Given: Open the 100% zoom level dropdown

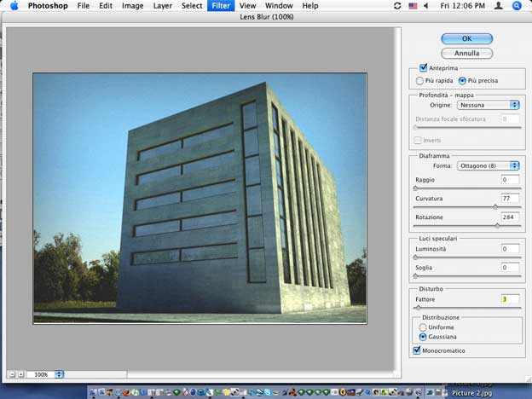Looking at the screenshot, I should point(59,374).
